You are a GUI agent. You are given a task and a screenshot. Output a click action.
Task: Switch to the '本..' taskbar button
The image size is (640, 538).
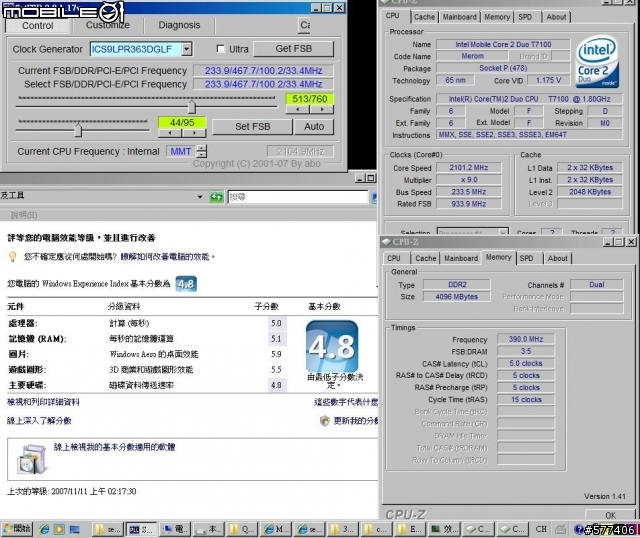coord(208,529)
